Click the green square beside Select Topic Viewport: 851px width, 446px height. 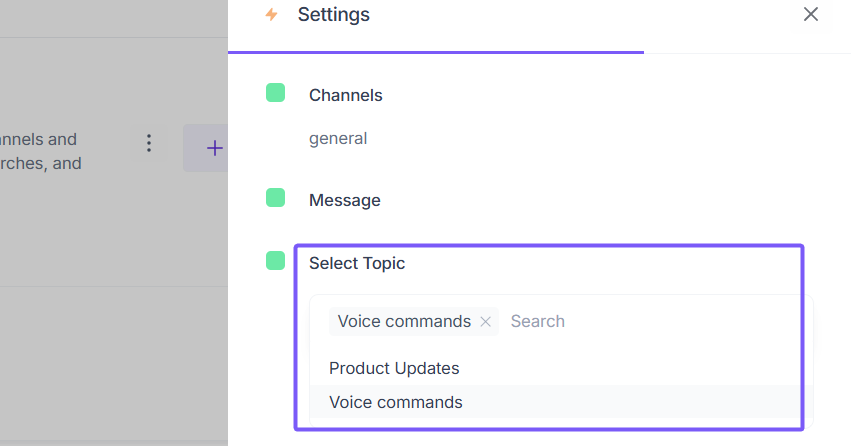(x=276, y=261)
